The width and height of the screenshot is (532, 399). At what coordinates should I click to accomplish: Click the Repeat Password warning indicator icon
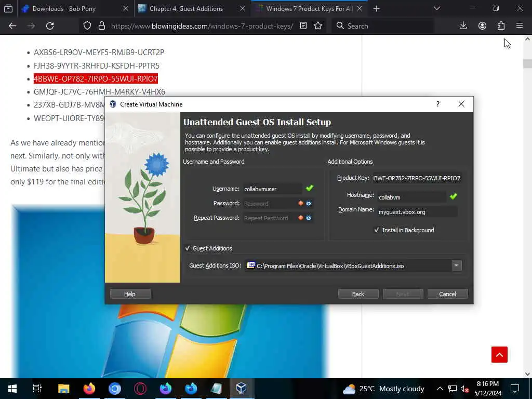(x=301, y=218)
